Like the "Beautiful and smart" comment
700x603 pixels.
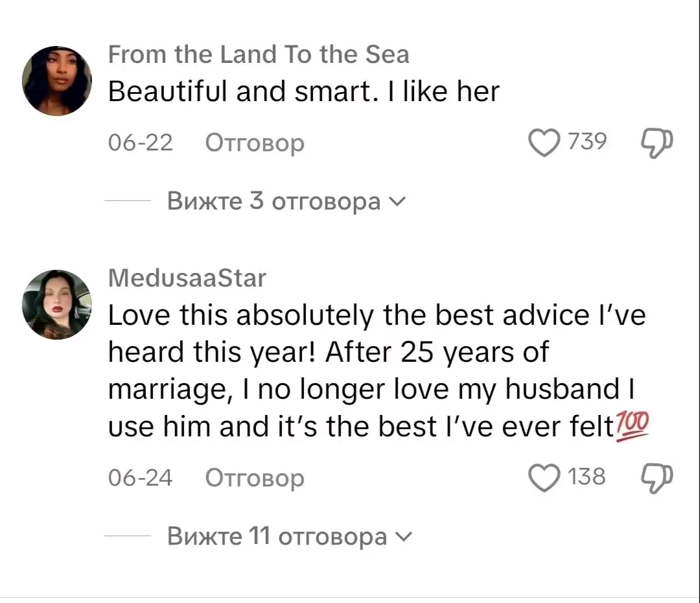tap(543, 142)
